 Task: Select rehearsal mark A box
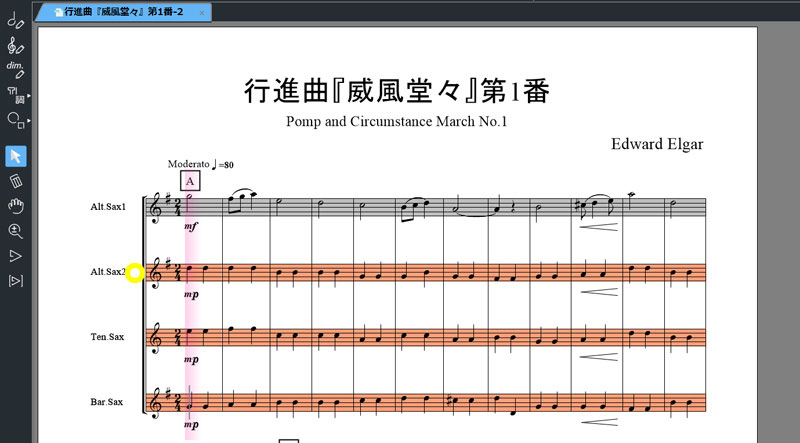tap(190, 181)
